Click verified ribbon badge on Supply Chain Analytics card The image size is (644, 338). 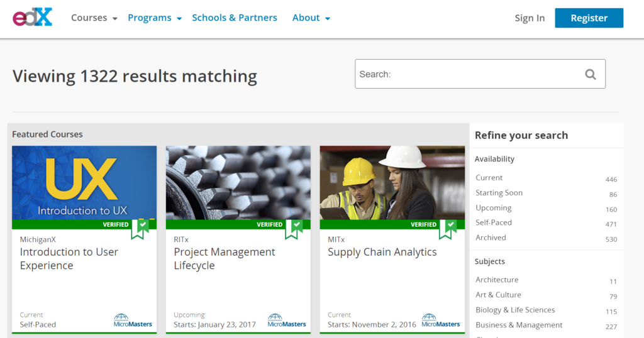[x=448, y=229]
